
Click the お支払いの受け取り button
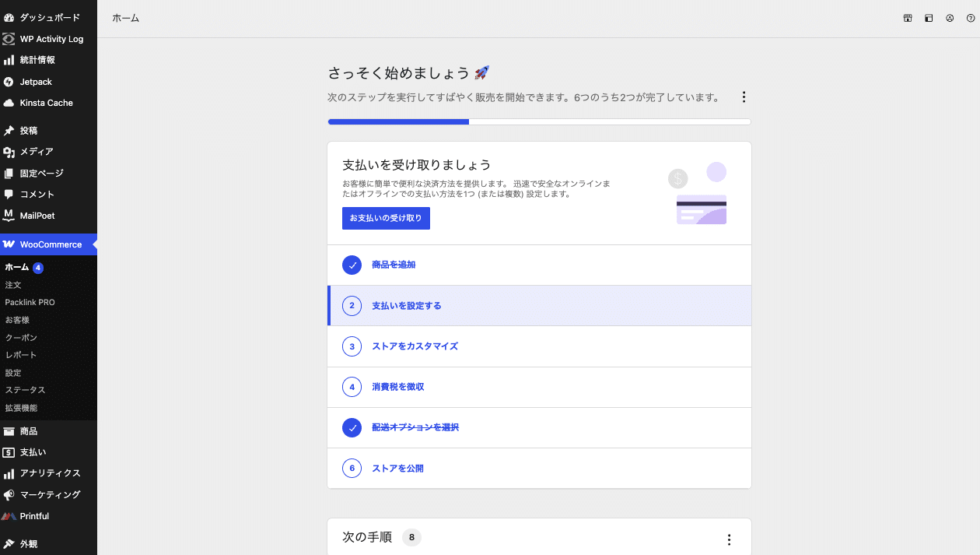tap(386, 219)
